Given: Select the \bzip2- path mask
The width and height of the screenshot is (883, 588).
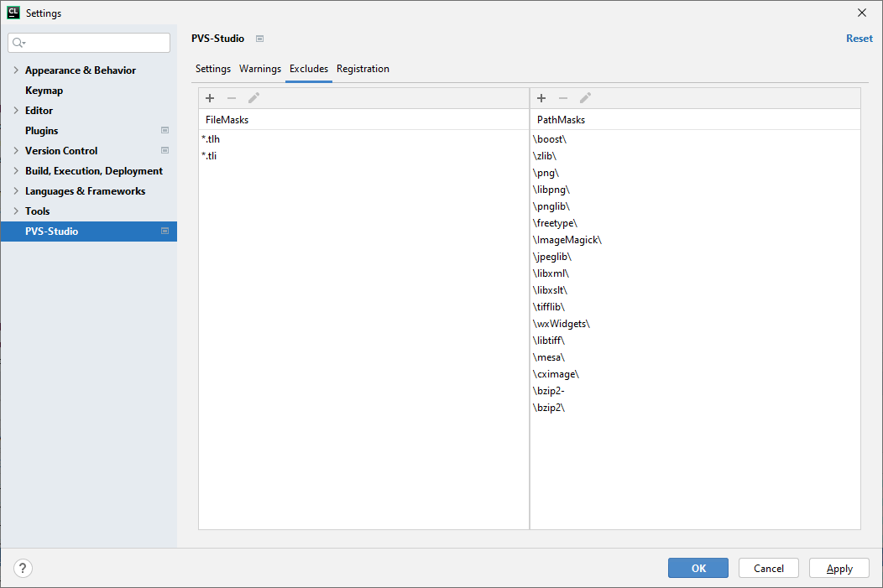Looking at the screenshot, I should pyautogui.click(x=696, y=391).
